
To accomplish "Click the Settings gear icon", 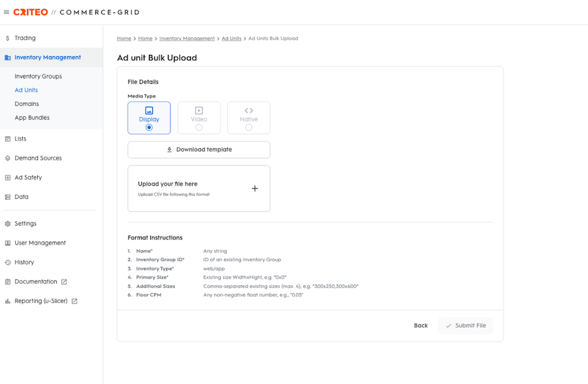I will point(8,224).
